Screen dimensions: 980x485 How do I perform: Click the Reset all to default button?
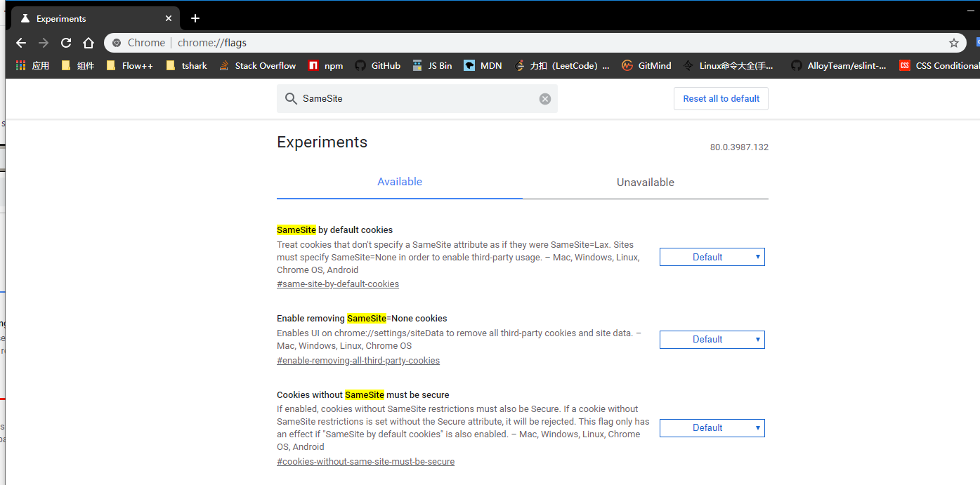tap(721, 98)
